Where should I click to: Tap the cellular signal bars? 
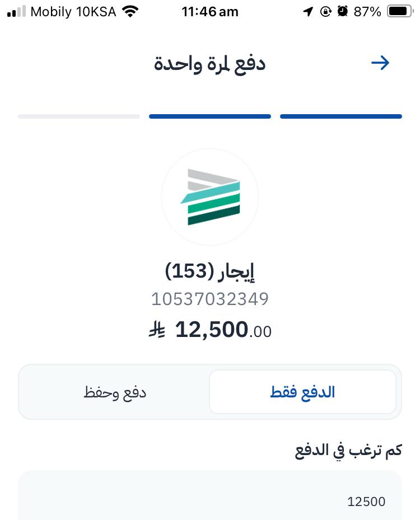(17, 11)
